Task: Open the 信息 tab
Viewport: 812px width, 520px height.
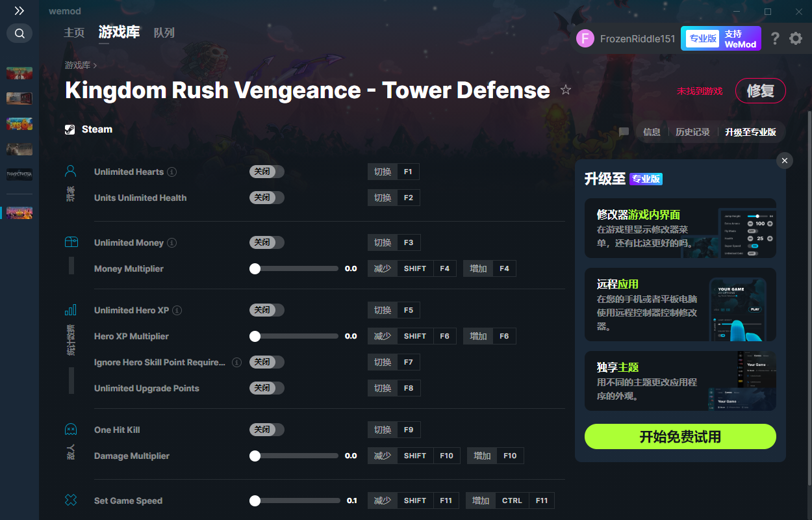Action: [652, 132]
